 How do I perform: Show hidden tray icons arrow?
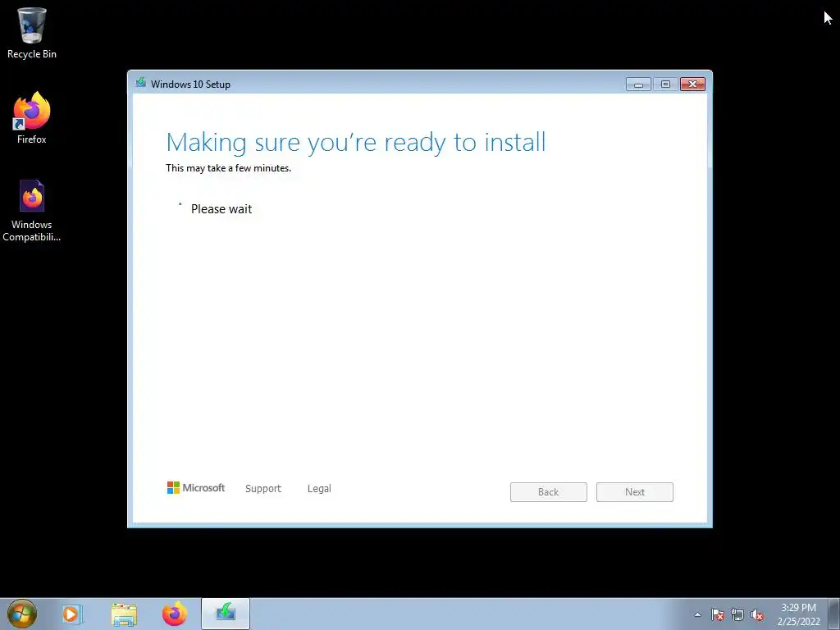click(697, 614)
